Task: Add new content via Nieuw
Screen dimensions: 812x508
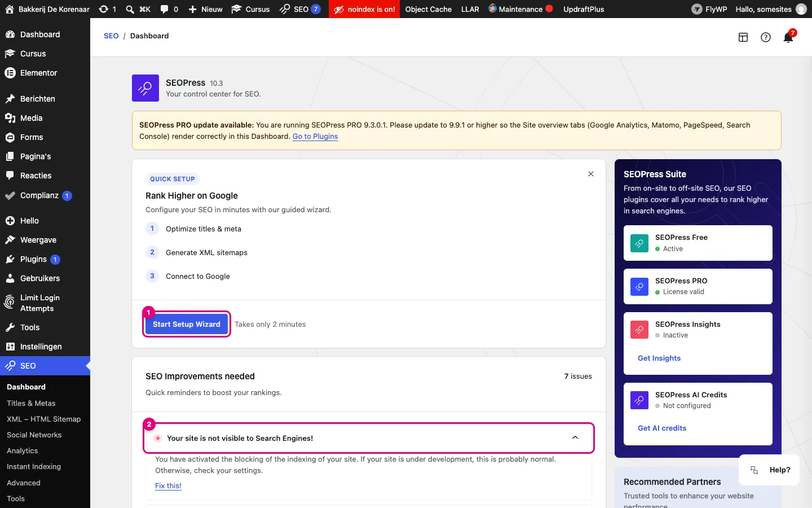Action: [205, 9]
